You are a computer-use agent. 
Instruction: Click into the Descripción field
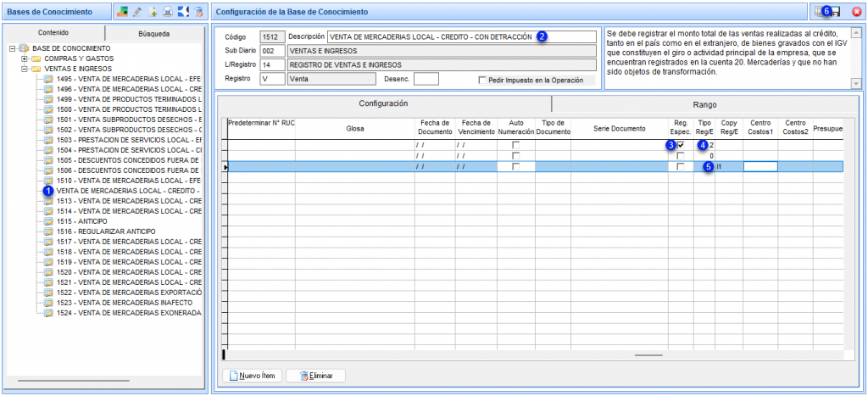click(462, 37)
